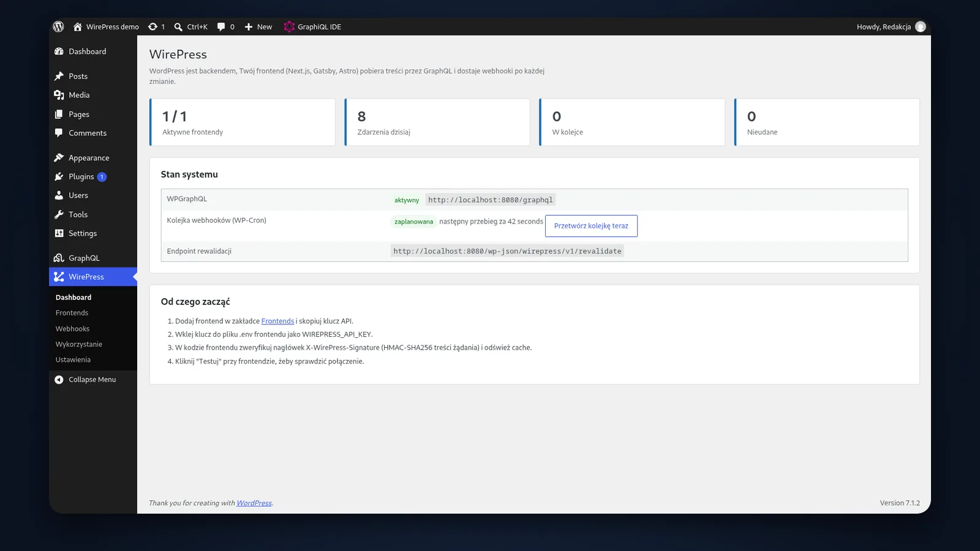Click the Comments icon in sidebar
The image size is (980, 551).
[x=59, y=133]
